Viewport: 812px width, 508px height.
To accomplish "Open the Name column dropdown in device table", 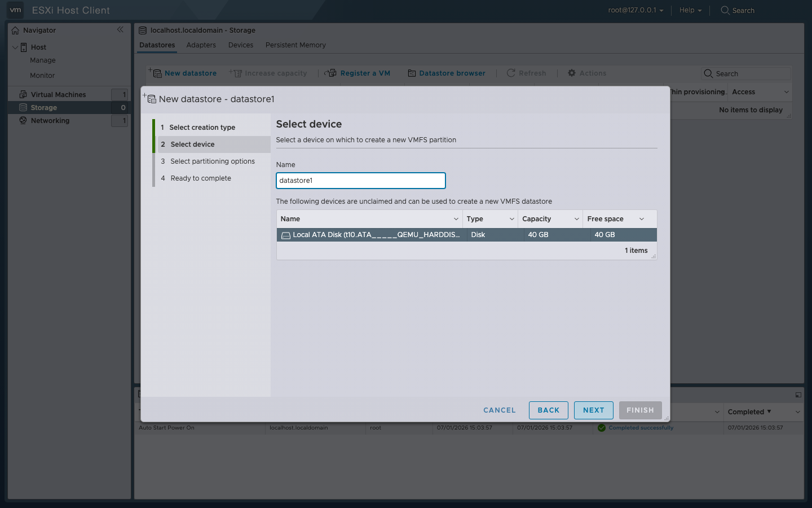I will (x=456, y=219).
